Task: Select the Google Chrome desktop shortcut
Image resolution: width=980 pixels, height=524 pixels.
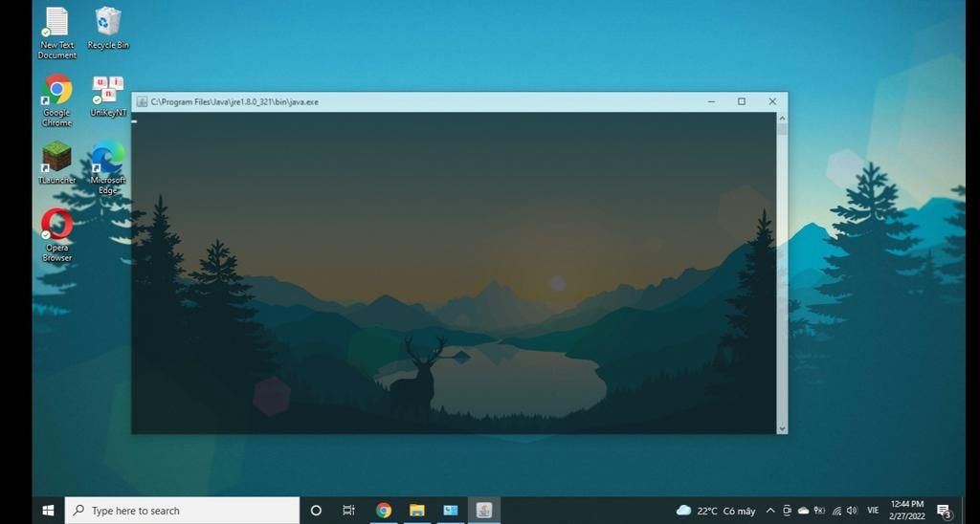Action: click(56, 100)
